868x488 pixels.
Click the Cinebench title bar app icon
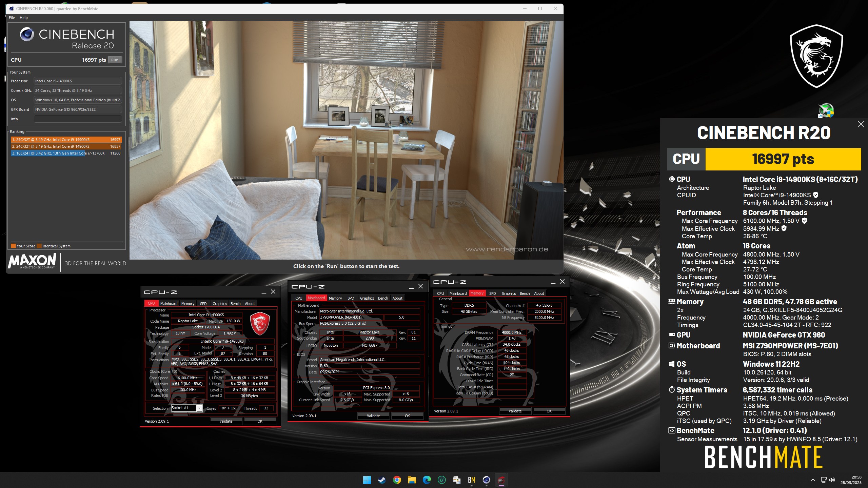click(x=12, y=9)
